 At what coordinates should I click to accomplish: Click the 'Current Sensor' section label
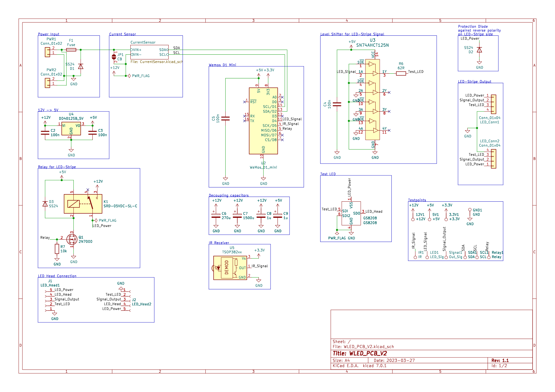pyautogui.click(x=122, y=34)
